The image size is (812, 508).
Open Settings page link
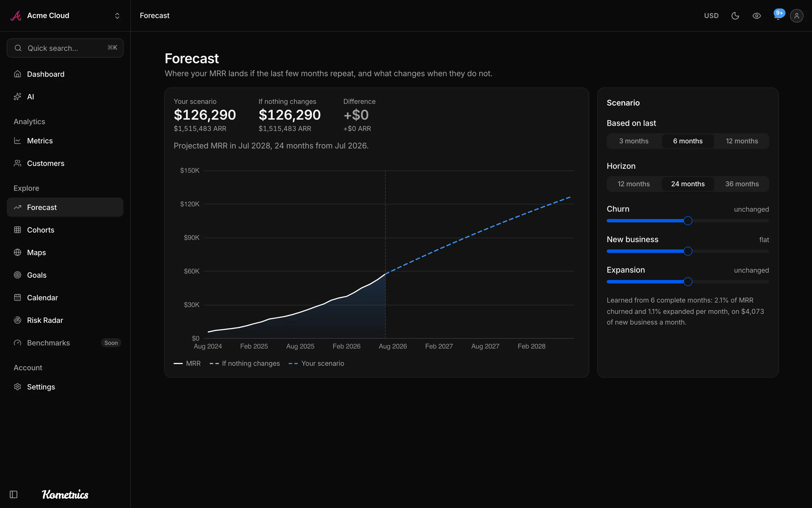coord(65,387)
